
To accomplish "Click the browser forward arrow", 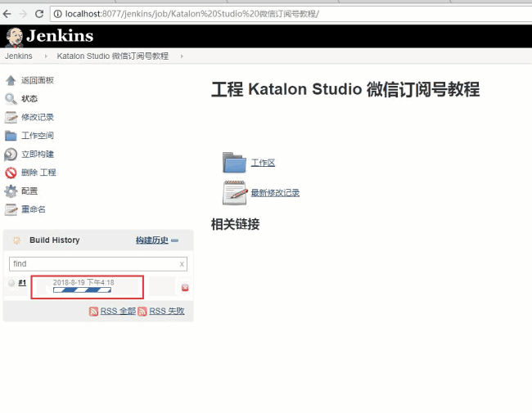I will [23, 14].
